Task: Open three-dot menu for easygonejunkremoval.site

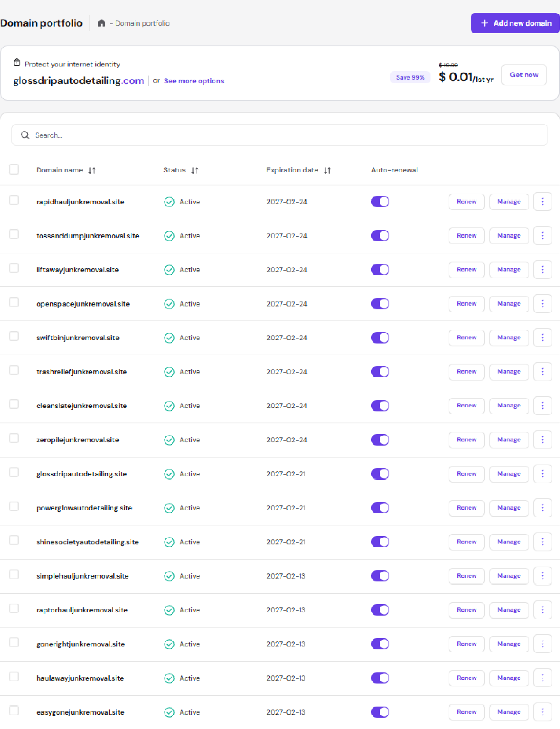Action: click(542, 712)
